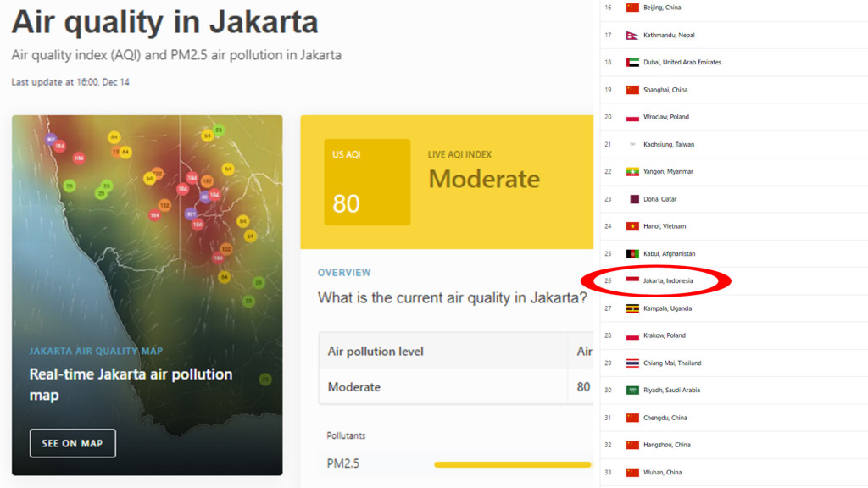Select Yangon, Myanmar city name
Image resolution: width=868 pixels, height=488 pixels.
coord(668,171)
